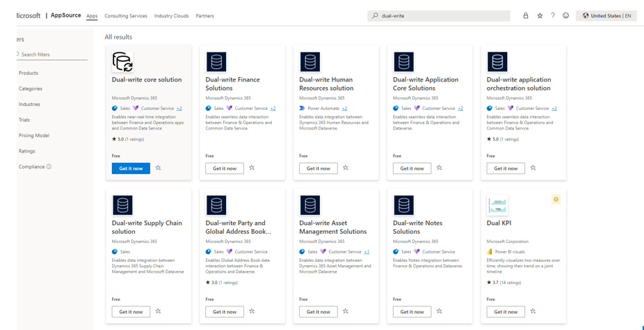This screenshot has width=644, height=330.
Task: Expand the Pricing Model filter
Action: 34,136
